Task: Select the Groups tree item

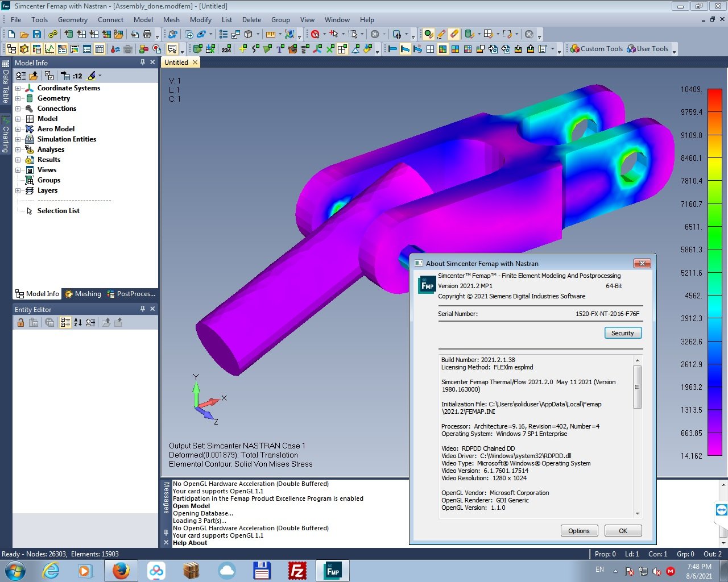Action: pyautogui.click(x=48, y=180)
